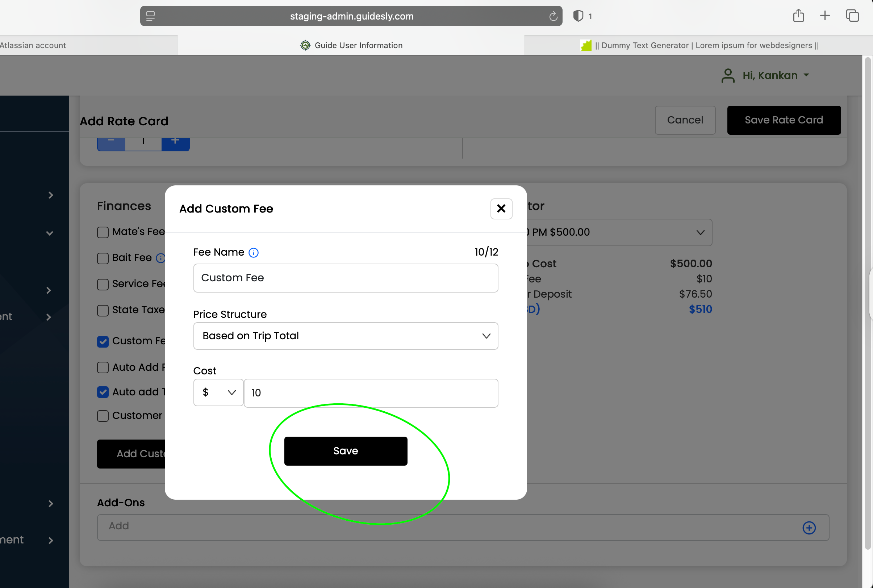This screenshot has width=873, height=588.
Task: Click the privacy shield icon
Action: pyautogui.click(x=578, y=16)
